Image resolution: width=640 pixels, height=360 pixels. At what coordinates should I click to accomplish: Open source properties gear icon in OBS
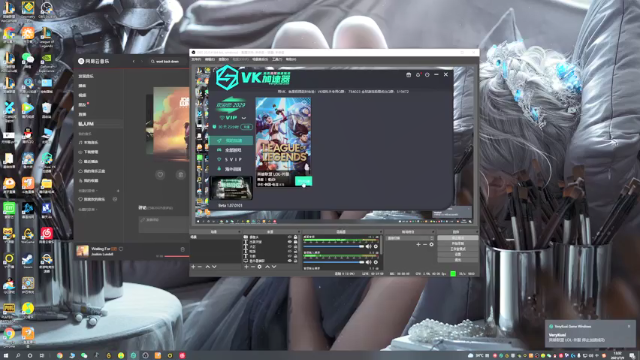pos(260,267)
